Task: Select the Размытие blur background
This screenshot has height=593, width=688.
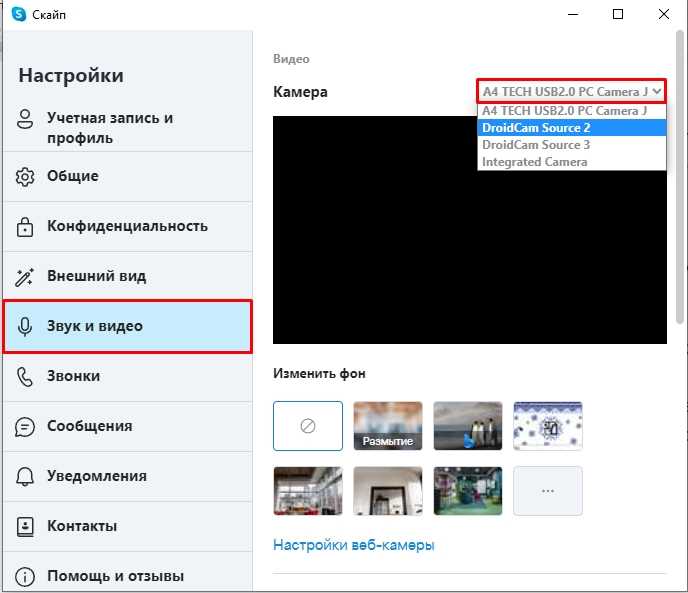Action: point(388,426)
